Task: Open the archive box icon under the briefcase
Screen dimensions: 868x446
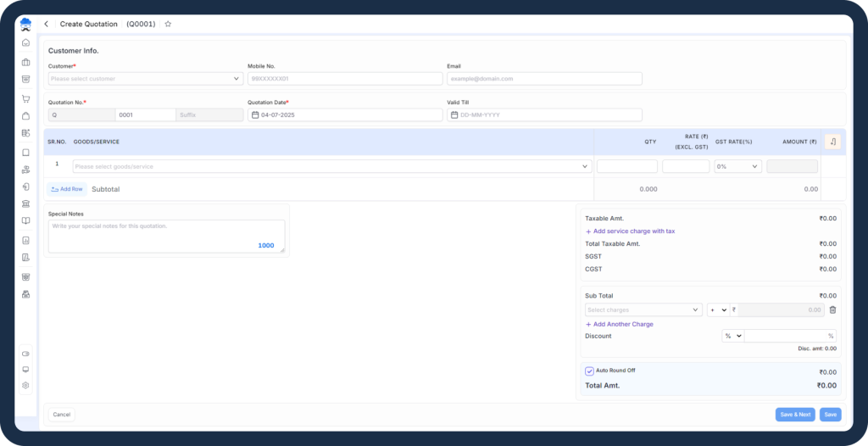Action: 25,79
